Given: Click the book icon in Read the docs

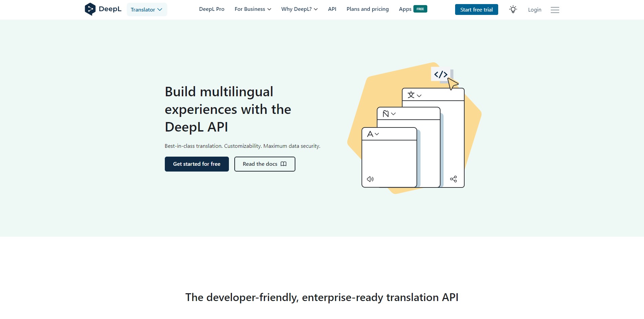Looking at the screenshot, I should pos(284,164).
